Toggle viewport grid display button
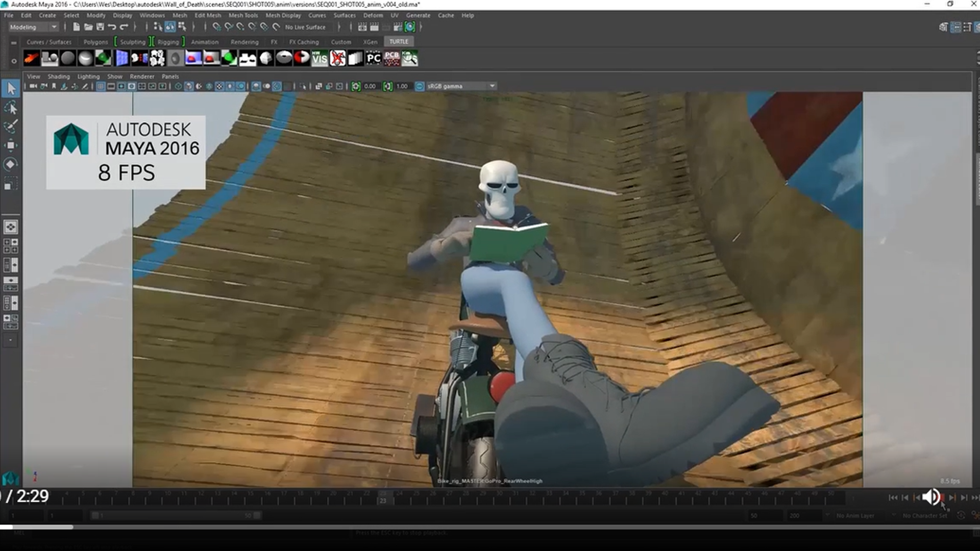The width and height of the screenshot is (980, 551). click(101, 86)
